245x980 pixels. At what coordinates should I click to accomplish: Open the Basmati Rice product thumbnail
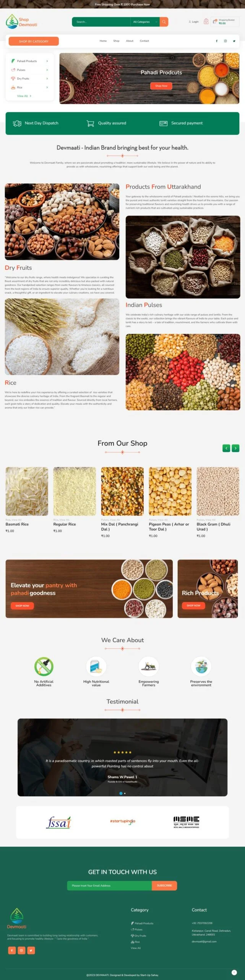pos(27,491)
